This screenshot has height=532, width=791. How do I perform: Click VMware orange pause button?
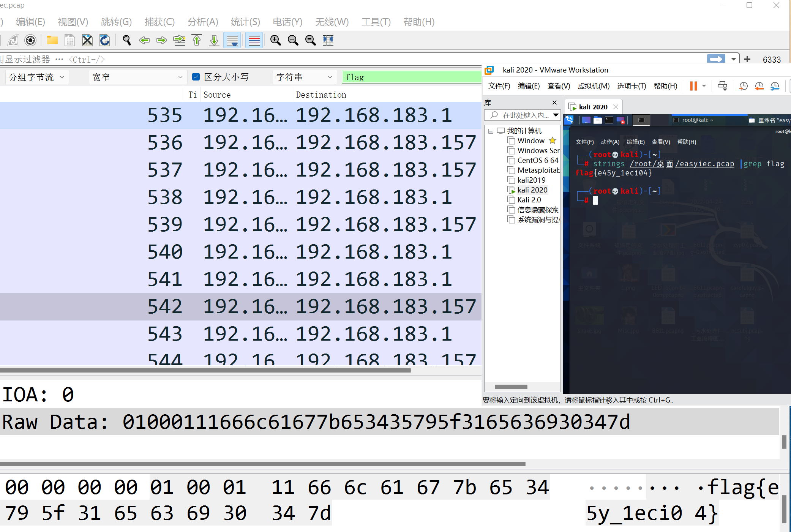click(693, 86)
